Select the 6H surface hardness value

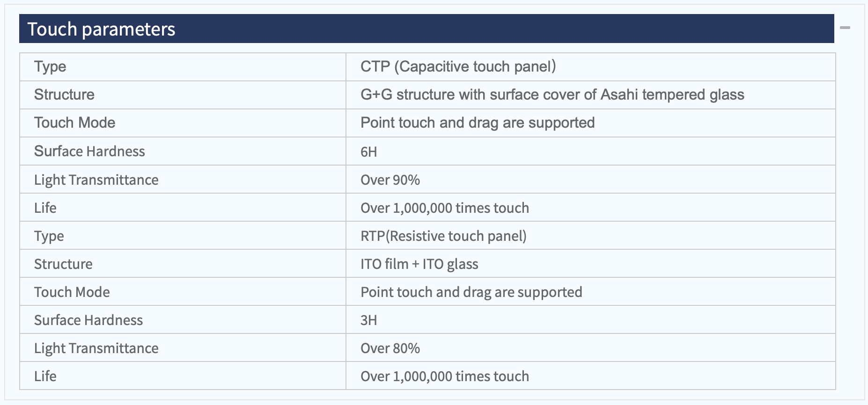(x=591, y=151)
